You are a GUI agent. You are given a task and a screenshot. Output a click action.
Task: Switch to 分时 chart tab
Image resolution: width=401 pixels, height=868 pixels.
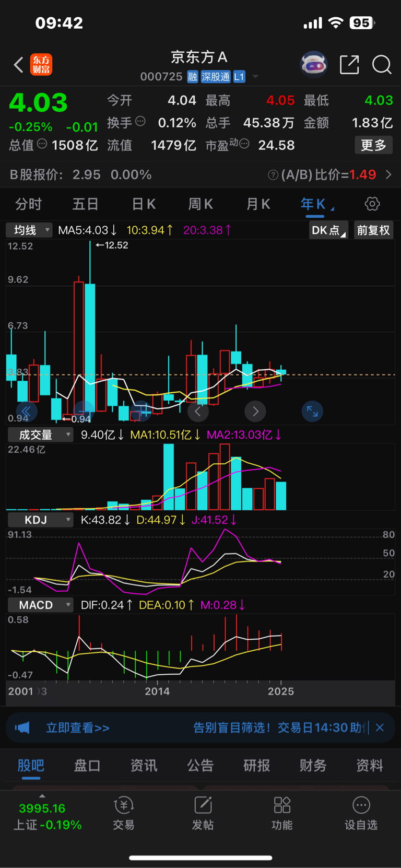pyautogui.click(x=28, y=204)
